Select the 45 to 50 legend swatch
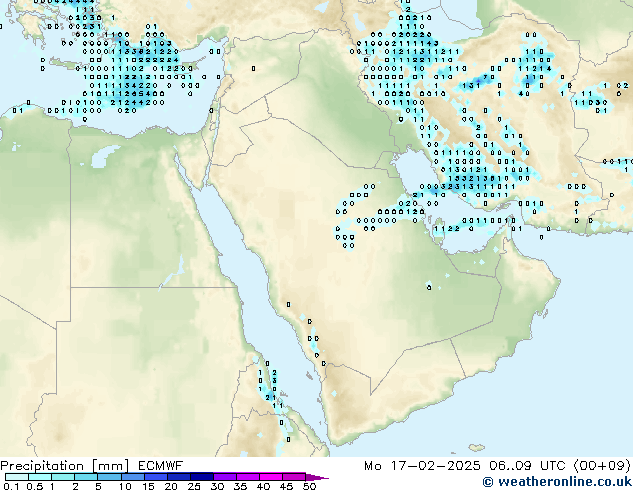The height and width of the screenshot is (490, 634). coord(294,477)
